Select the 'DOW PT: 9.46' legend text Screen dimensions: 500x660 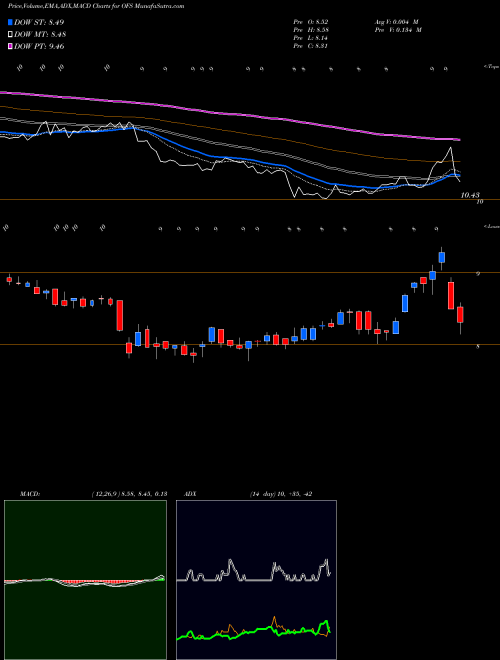tap(39, 46)
